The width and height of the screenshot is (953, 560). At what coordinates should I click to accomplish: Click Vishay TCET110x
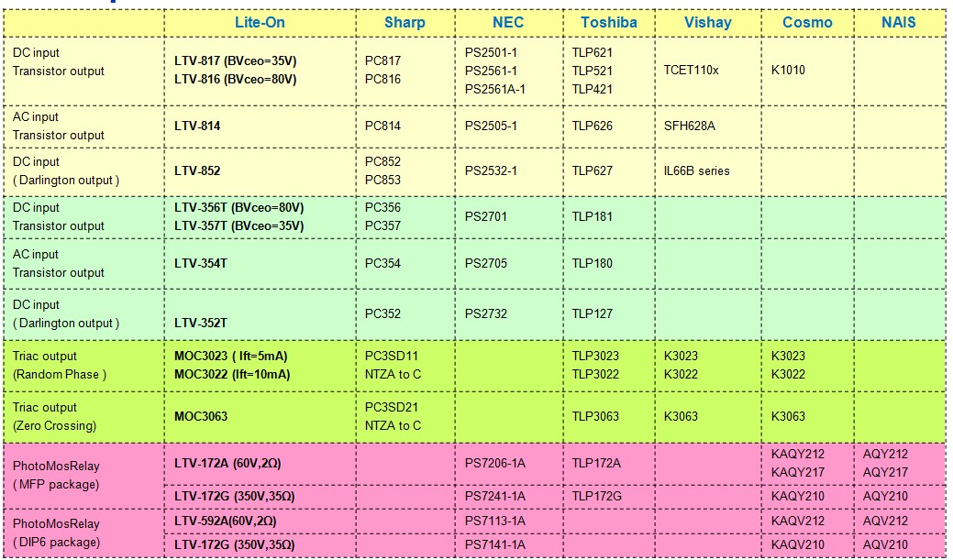point(691,70)
